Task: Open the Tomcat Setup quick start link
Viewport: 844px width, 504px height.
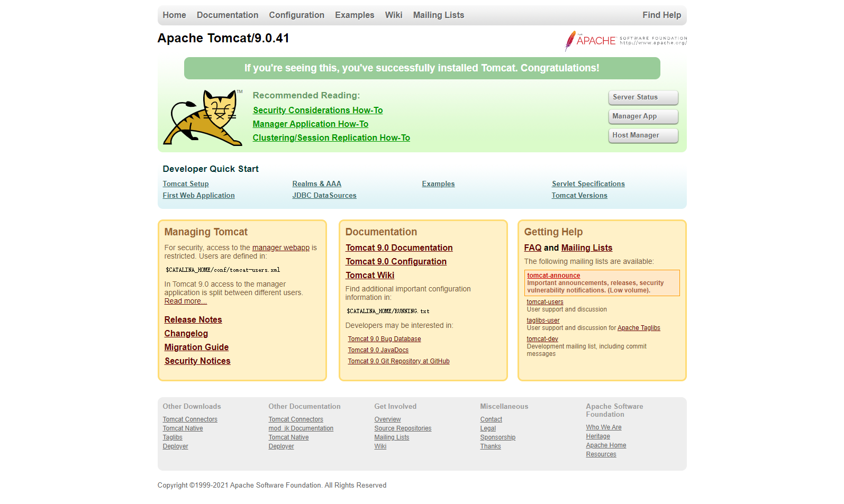Action: click(186, 184)
